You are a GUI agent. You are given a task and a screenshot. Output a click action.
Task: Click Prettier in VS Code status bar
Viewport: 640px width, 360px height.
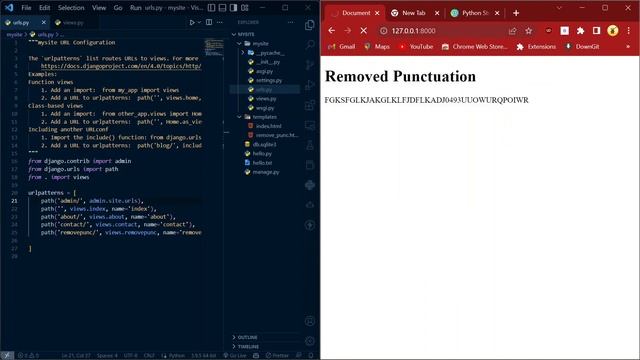point(277,356)
